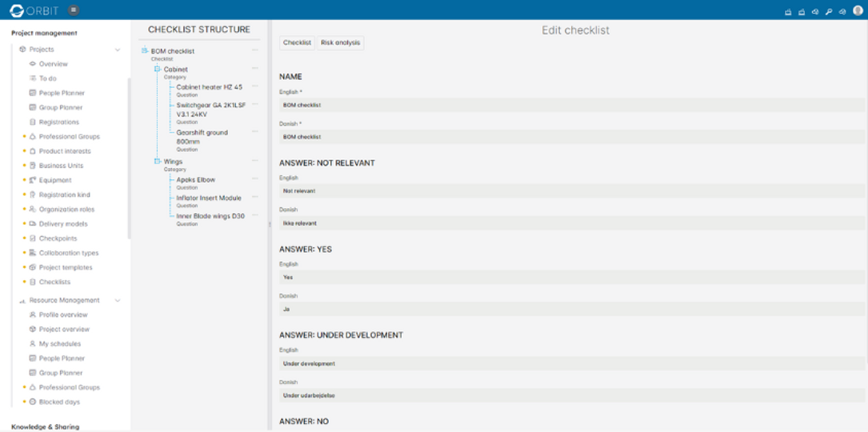The width and height of the screenshot is (868, 432).
Task: Open three-dot menu for BOM checklist node
Action: pyautogui.click(x=255, y=50)
